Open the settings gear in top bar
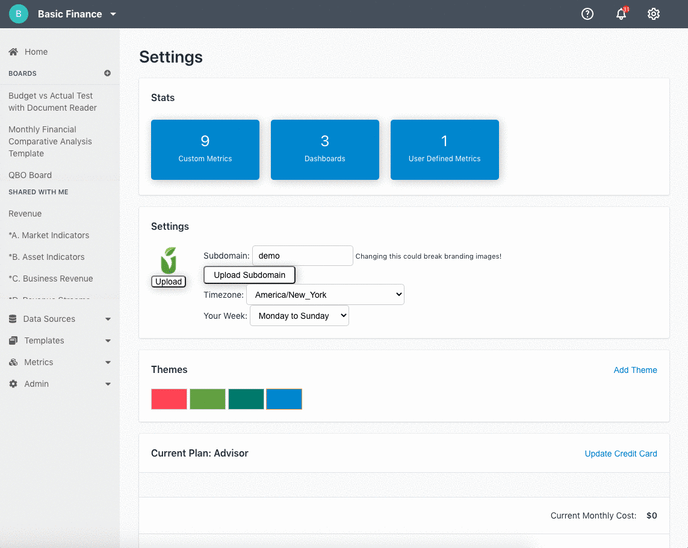Viewport: 688px width, 548px height. (653, 14)
